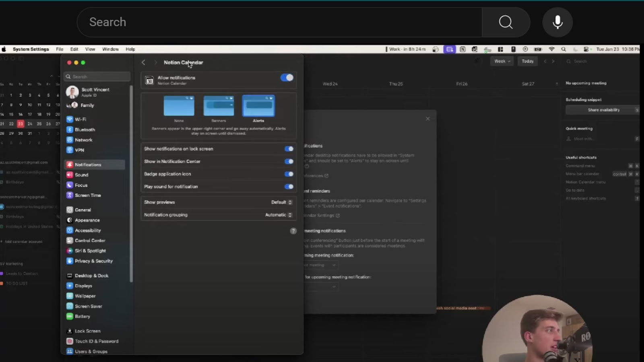Screen dimensions: 644x362
Task: Select the Alerts alert style
Action: (x=258, y=109)
